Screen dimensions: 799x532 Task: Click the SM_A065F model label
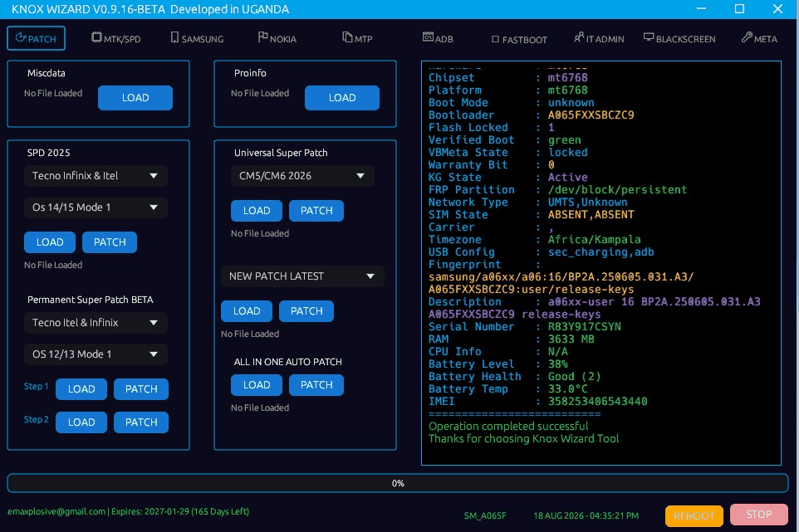[x=484, y=515]
